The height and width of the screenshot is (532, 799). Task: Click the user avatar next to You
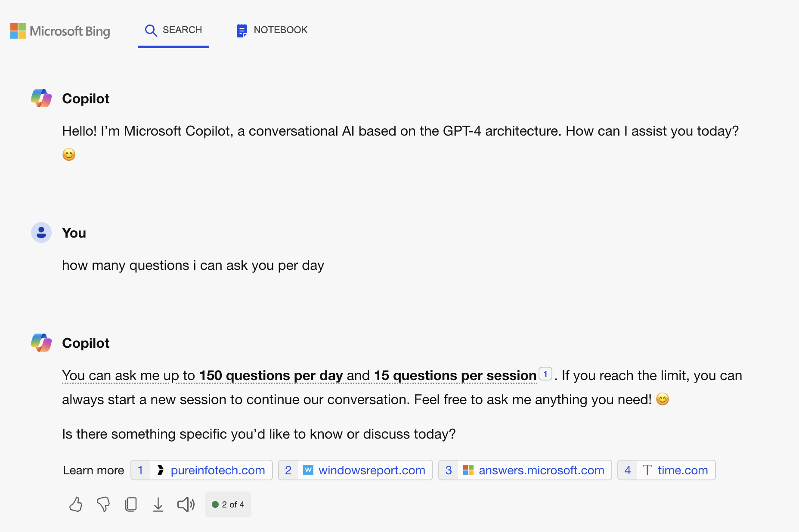coord(41,232)
